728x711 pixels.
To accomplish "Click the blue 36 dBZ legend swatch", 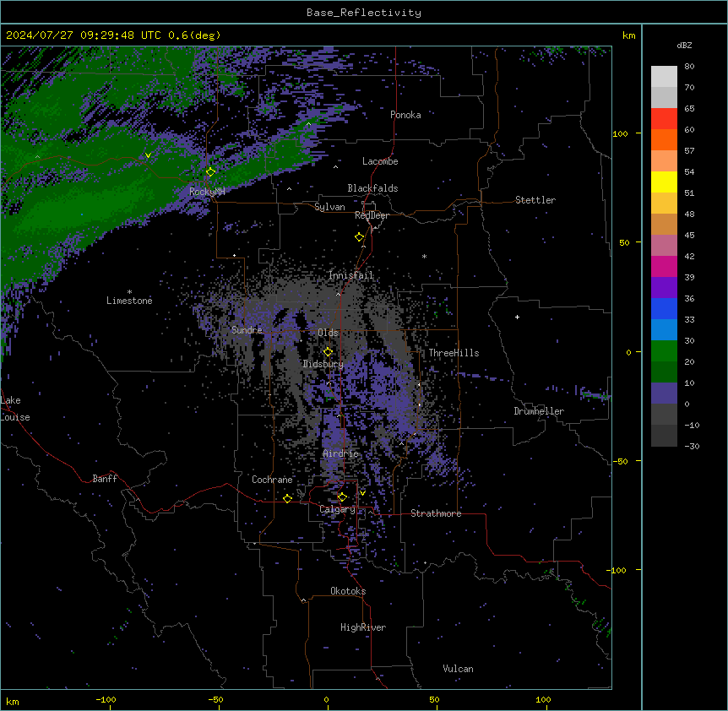I will (x=664, y=308).
